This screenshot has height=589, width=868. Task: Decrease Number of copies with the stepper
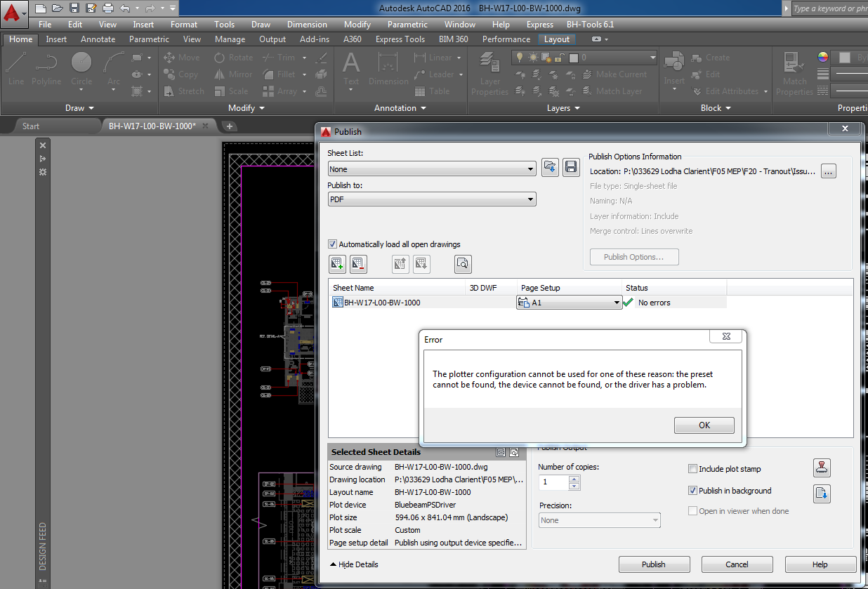pyautogui.click(x=574, y=485)
